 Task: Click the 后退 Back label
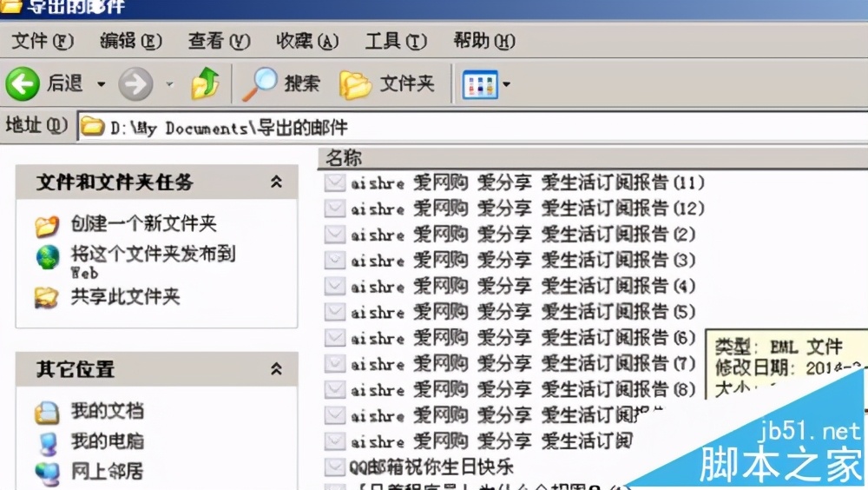click(x=65, y=83)
